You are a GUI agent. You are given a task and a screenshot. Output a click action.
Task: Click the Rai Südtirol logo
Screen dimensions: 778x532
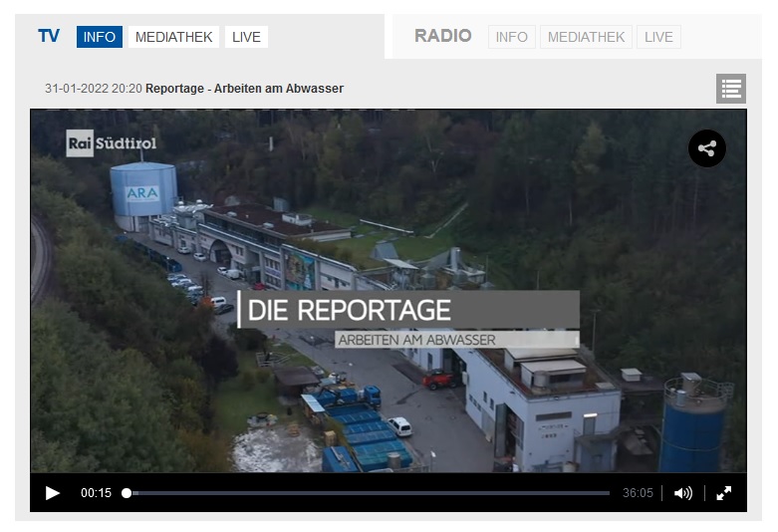[x=112, y=143]
